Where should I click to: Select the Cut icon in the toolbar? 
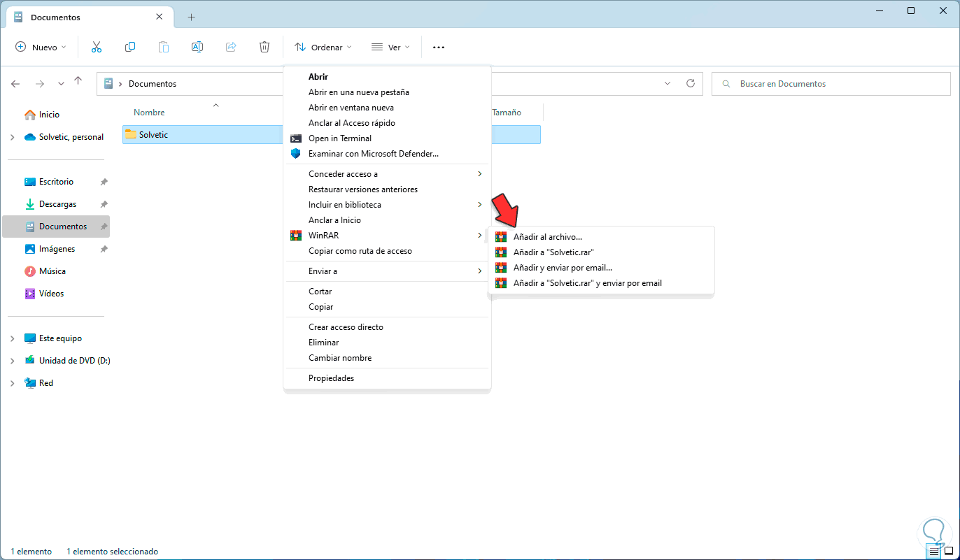pos(97,46)
